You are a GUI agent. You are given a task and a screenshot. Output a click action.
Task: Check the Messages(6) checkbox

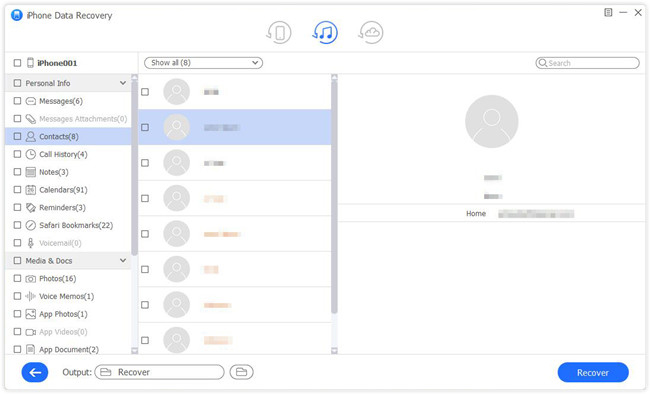coord(17,101)
